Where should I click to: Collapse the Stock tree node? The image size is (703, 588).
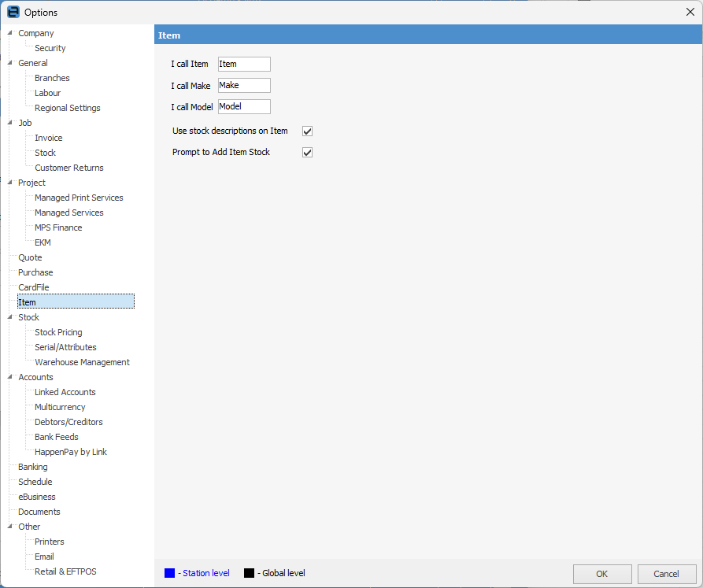(x=10, y=317)
